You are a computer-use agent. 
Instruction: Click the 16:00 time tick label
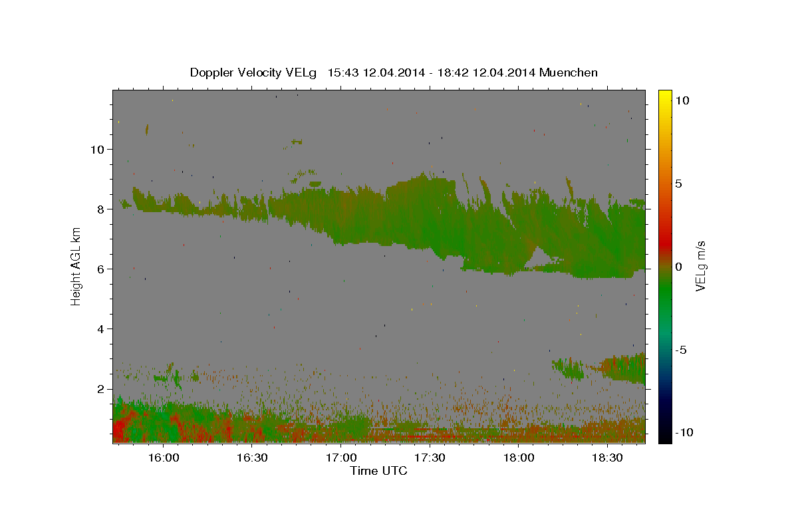point(163,458)
